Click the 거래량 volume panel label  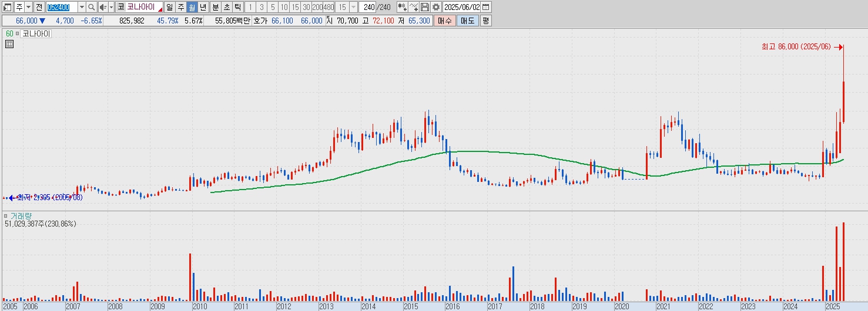pyautogui.click(x=20, y=216)
